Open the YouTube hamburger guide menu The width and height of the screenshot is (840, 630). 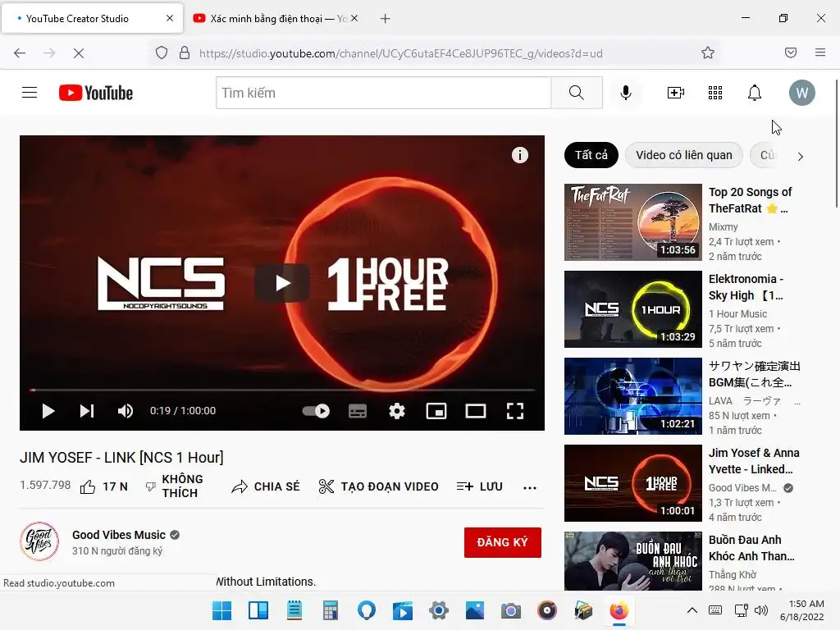[30, 93]
